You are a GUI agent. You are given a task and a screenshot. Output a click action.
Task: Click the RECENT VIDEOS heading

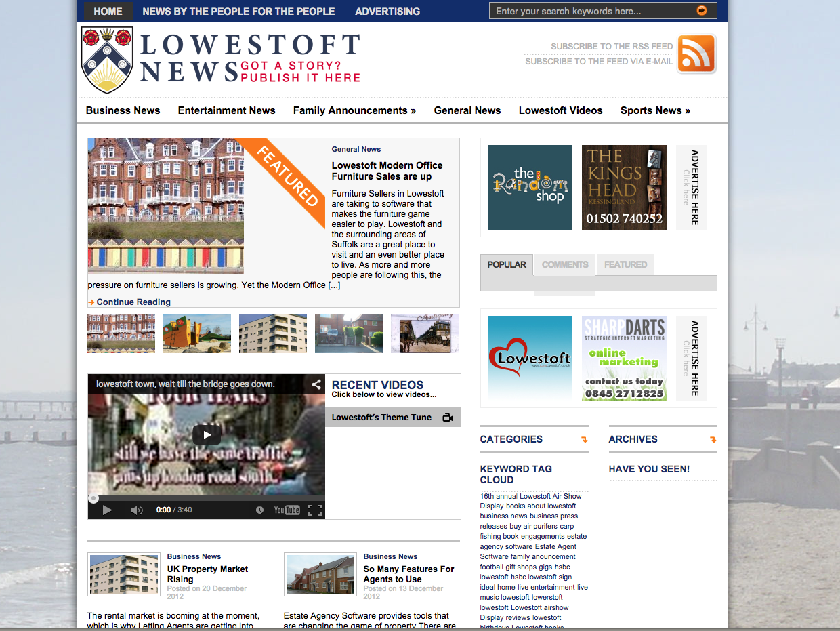coord(377,385)
